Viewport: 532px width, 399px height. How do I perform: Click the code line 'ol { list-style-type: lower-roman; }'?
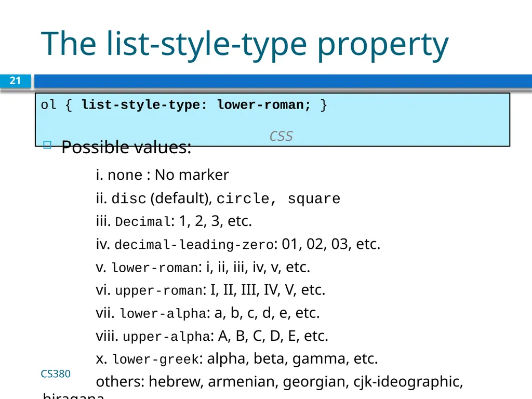[183, 105]
